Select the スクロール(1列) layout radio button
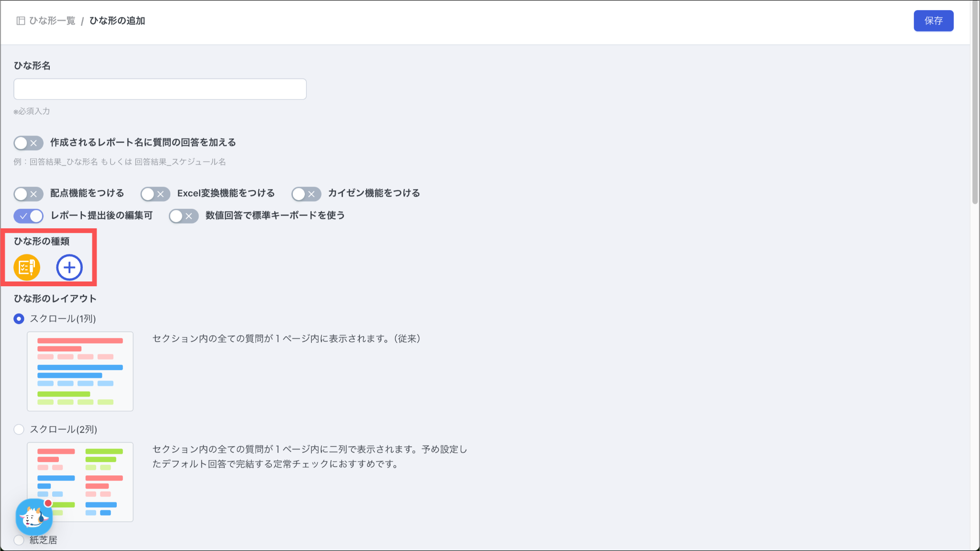 (19, 319)
